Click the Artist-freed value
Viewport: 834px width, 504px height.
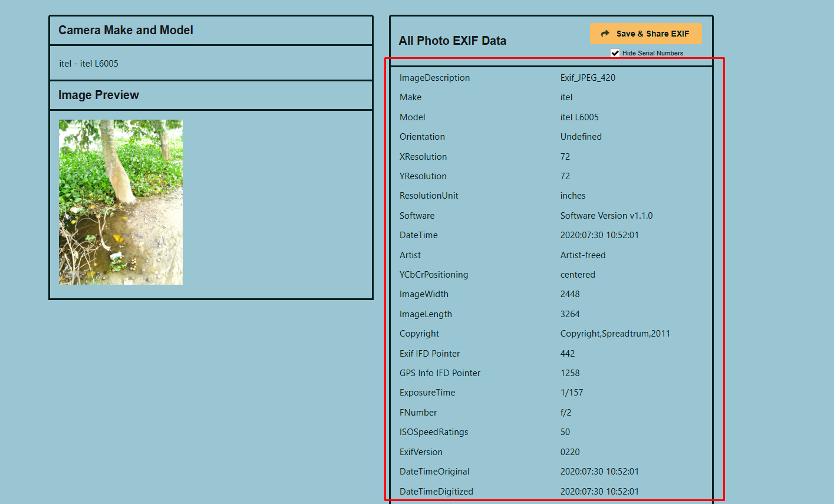[x=583, y=255]
